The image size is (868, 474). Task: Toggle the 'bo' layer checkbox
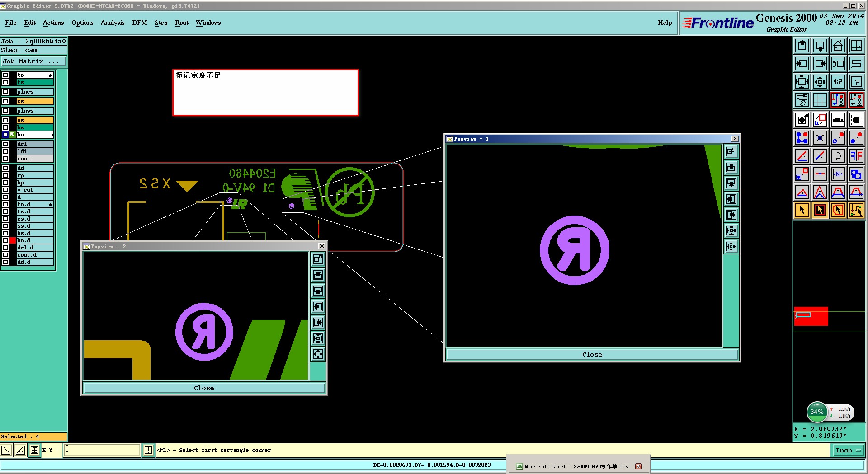tap(5, 135)
